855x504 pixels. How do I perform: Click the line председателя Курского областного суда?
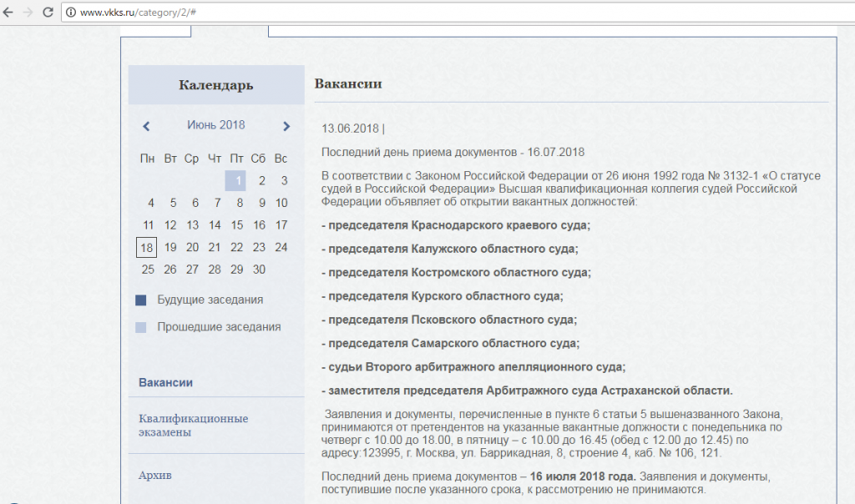(443, 296)
